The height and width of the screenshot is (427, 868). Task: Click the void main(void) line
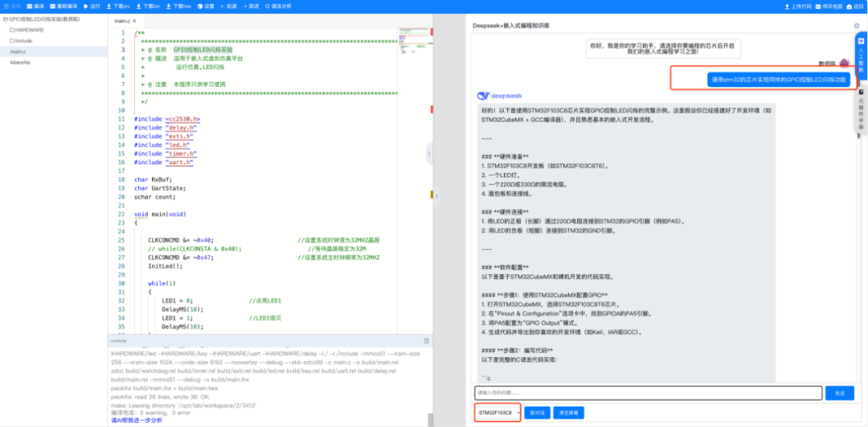click(x=160, y=214)
